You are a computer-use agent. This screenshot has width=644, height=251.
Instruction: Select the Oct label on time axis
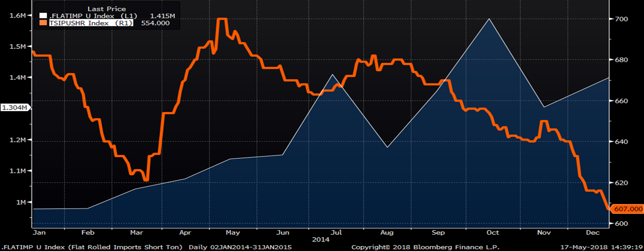coord(493,232)
